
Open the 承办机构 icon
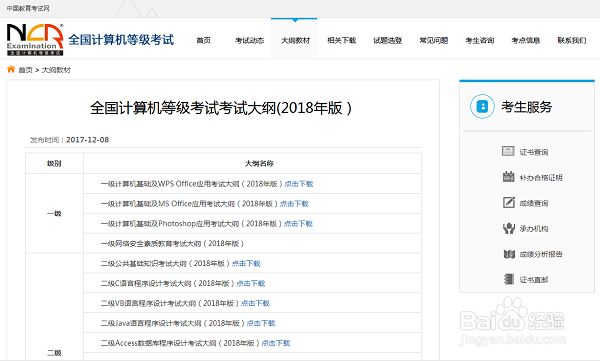(x=509, y=228)
